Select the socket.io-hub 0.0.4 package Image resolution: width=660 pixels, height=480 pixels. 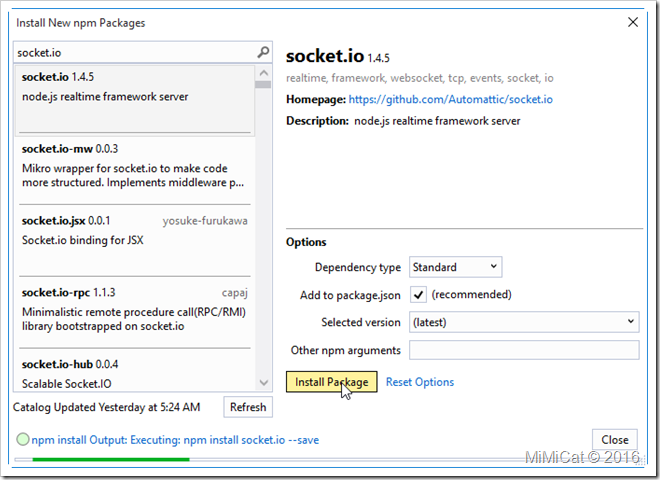tap(135, 372)
